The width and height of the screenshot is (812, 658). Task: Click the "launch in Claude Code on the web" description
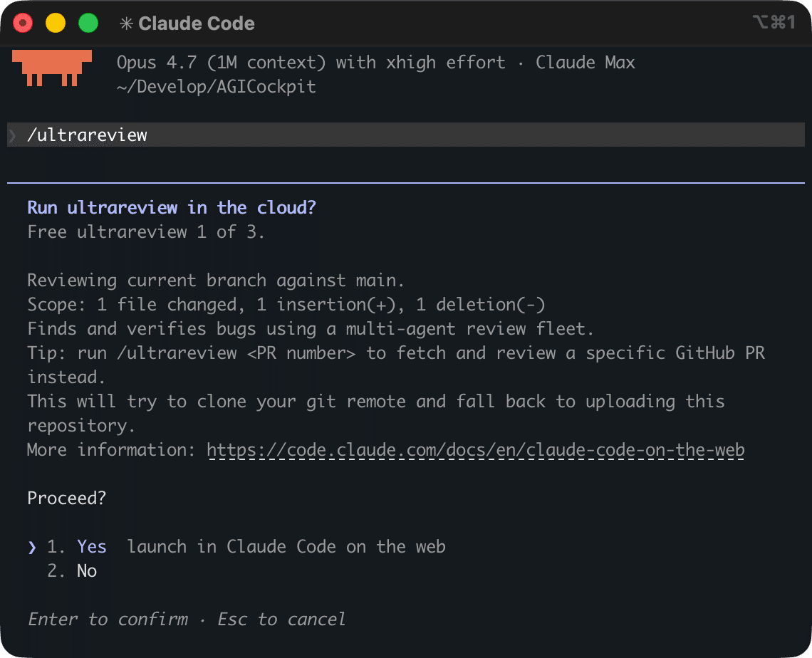(x=286, y=547)
